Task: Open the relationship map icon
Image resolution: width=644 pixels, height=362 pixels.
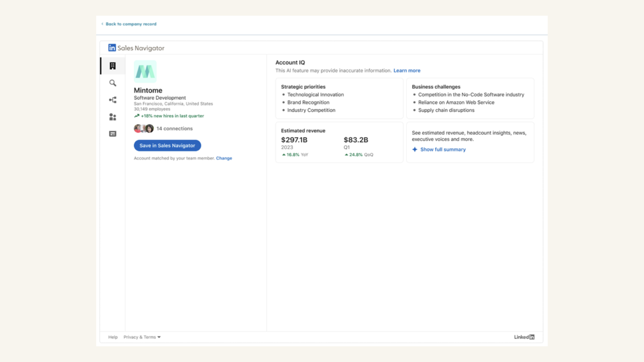Action: (112, 100)
